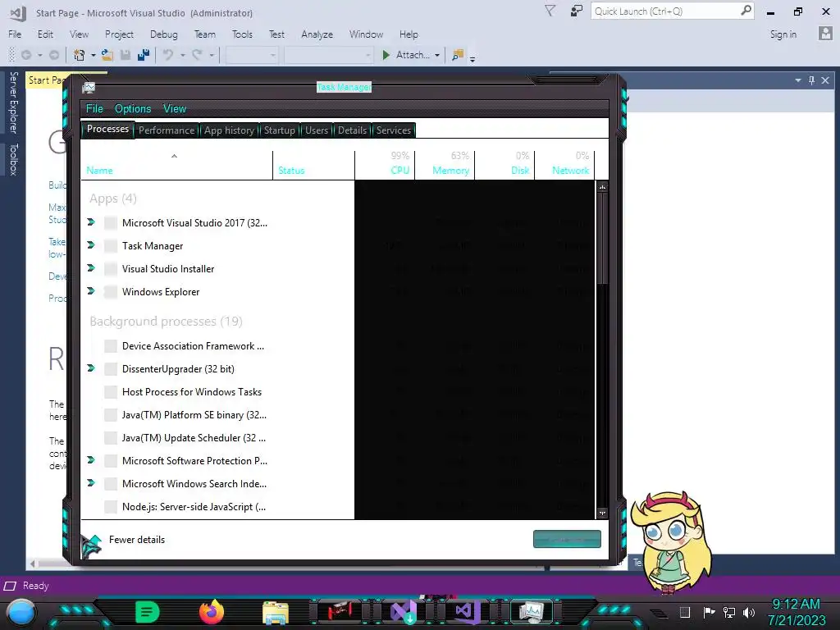This screenshot has width=840, height=630.
Task: Open Window Position dropdown on VS panel
Action: click(797, 80)
